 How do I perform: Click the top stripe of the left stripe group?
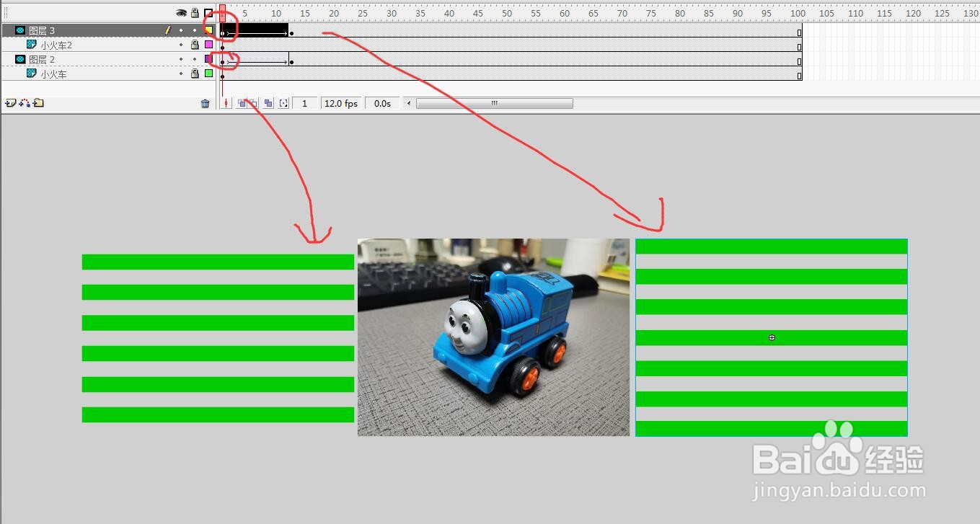click(x=218, y=262)
